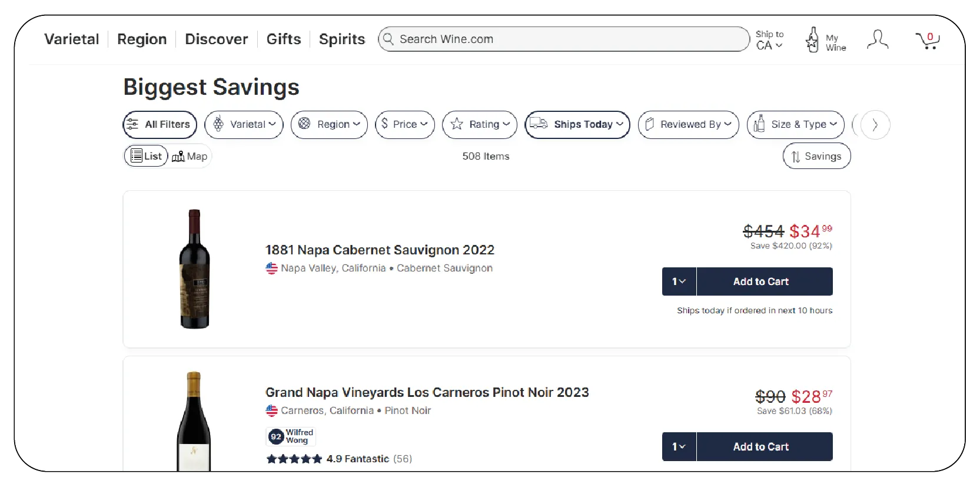Toggle the Ships Today filter

point(577,124)
